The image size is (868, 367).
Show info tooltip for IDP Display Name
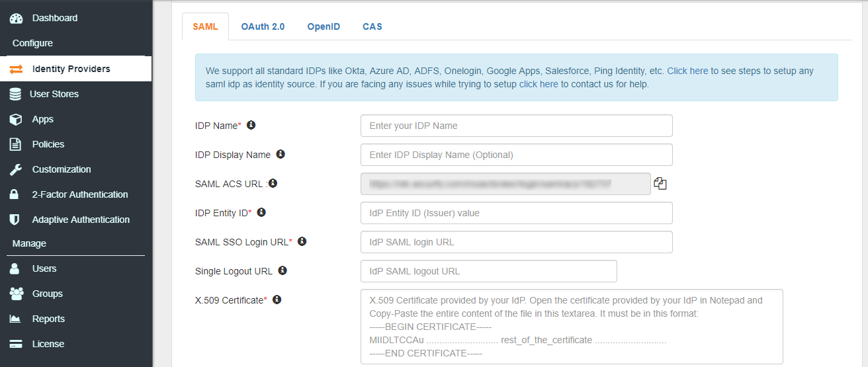[x=281, y=154]
